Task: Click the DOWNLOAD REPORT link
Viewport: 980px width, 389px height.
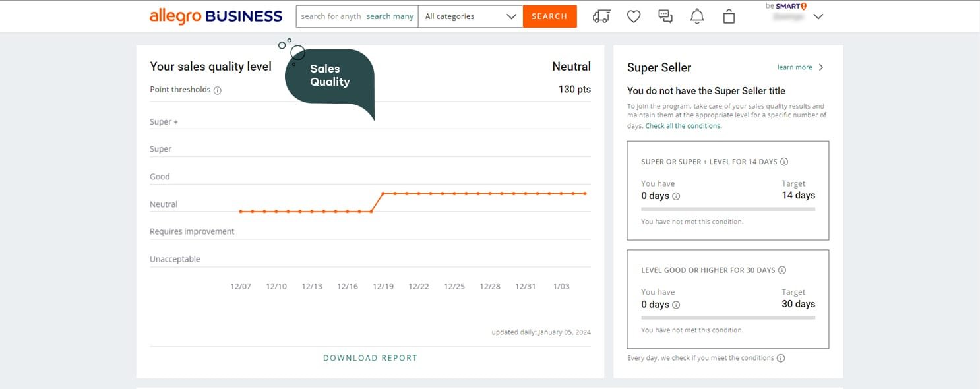Action: coord(370,358)
